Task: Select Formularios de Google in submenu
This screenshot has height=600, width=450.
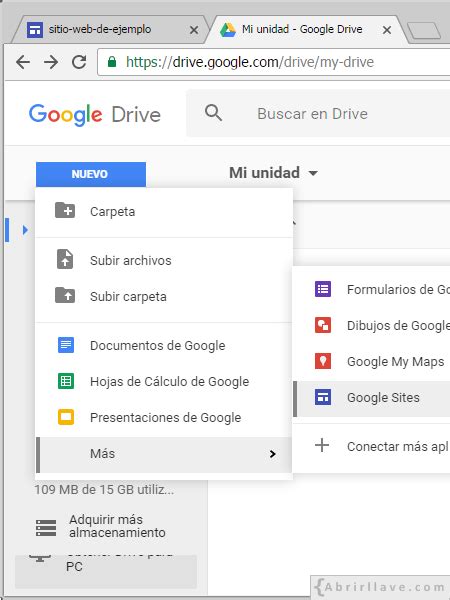Action: [x=372, y=289]
